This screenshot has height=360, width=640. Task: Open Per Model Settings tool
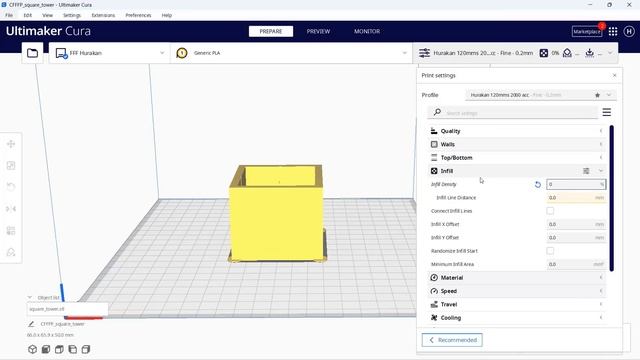pos(11,231)
